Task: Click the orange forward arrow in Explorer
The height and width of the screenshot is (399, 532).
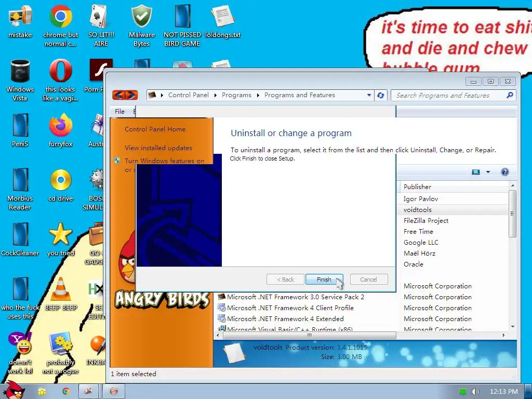Action: 131,95
